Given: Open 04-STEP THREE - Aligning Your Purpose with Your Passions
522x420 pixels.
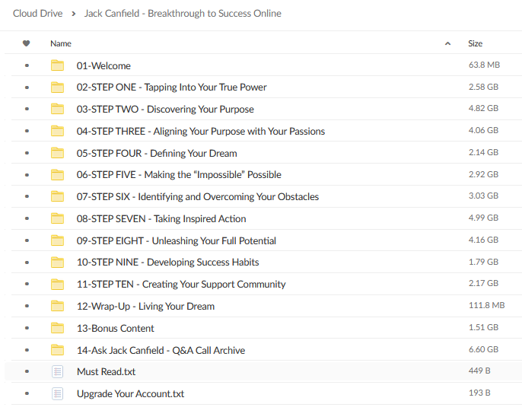Looking at the screenshot, I should pos(201,131).
